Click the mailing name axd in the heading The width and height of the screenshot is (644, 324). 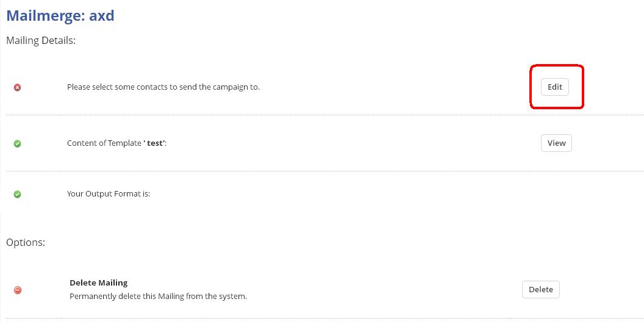(102, 16)
